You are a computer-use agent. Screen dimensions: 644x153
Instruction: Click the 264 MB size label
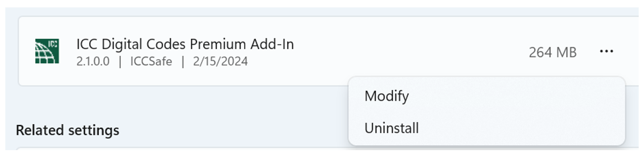point(552,53)
